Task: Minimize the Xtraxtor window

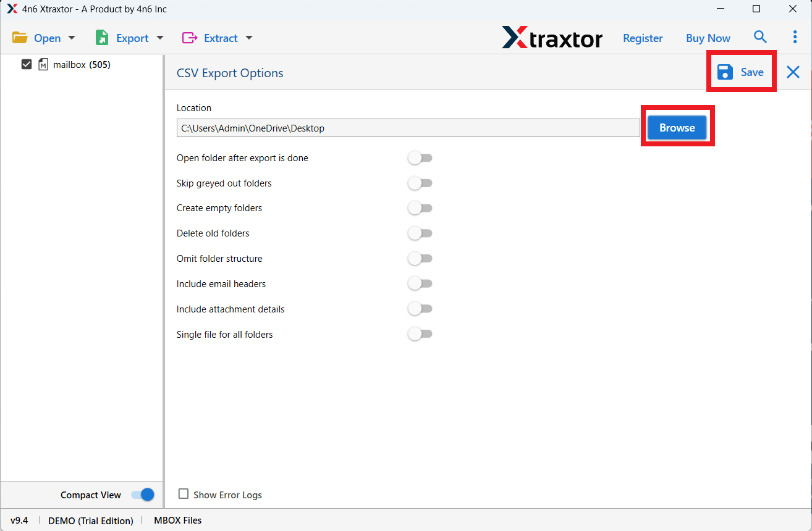Action: pos(720,9)
